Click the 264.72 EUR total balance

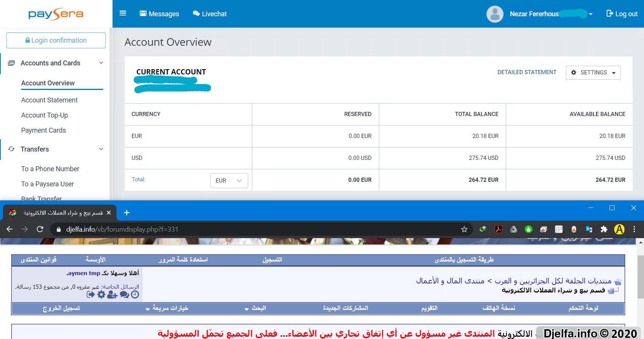pyautogui.click(x=483, y=180)
